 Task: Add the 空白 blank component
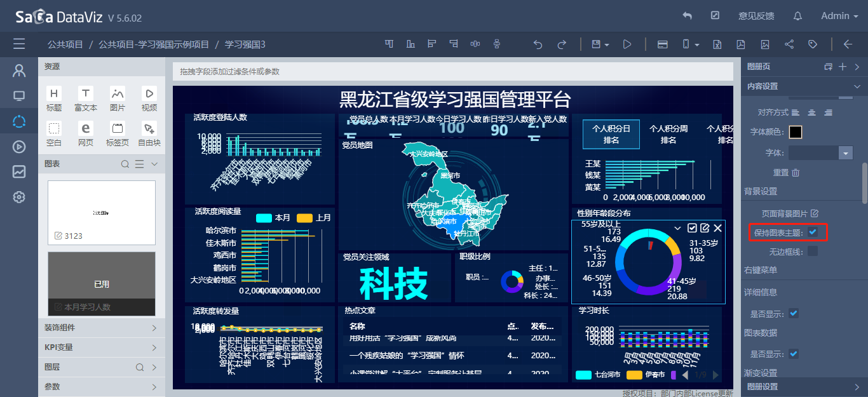pos(54,134)
